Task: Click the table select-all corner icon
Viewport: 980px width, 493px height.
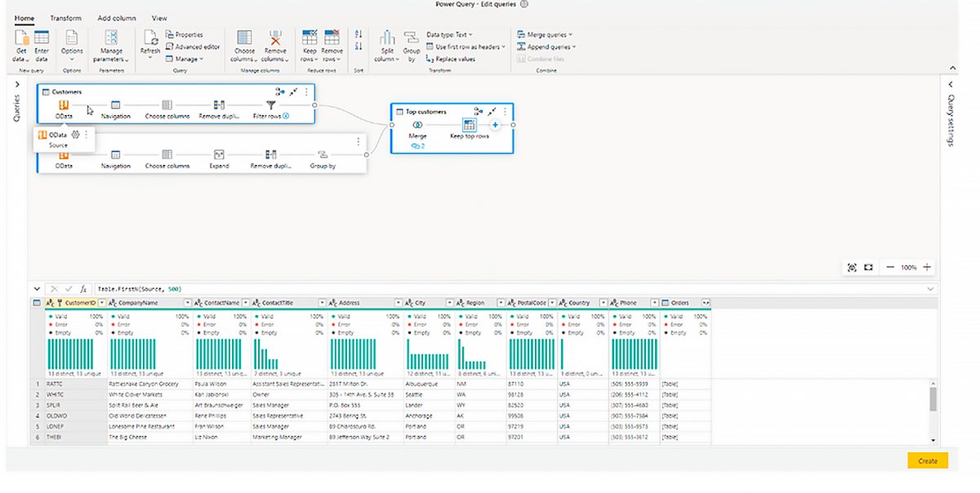Action: 37,303
